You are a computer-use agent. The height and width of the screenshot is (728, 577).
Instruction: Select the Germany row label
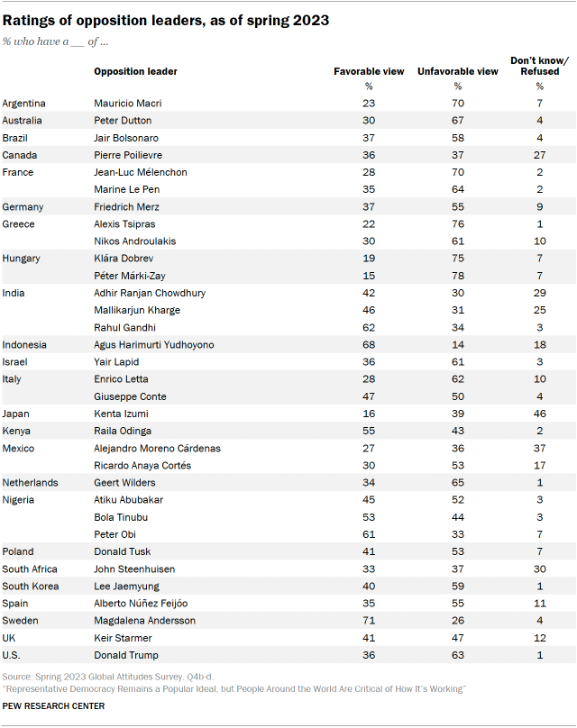(x=23, y=206)
